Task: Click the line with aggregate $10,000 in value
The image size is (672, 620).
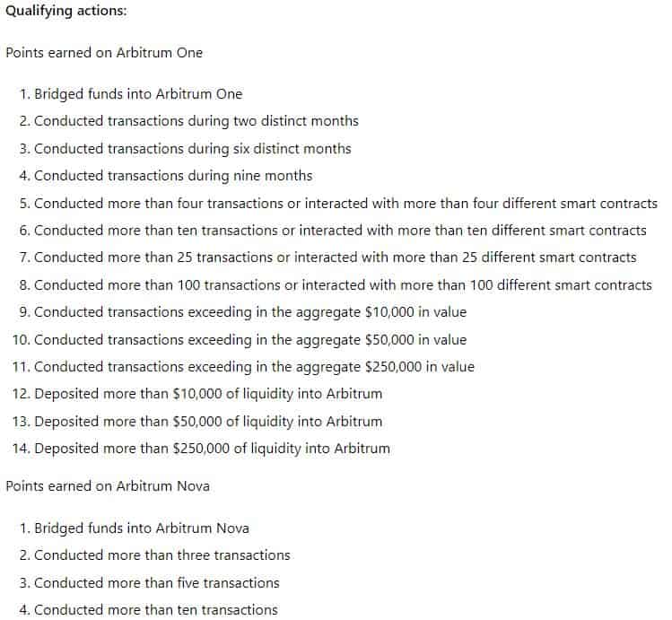Action: 249,312
